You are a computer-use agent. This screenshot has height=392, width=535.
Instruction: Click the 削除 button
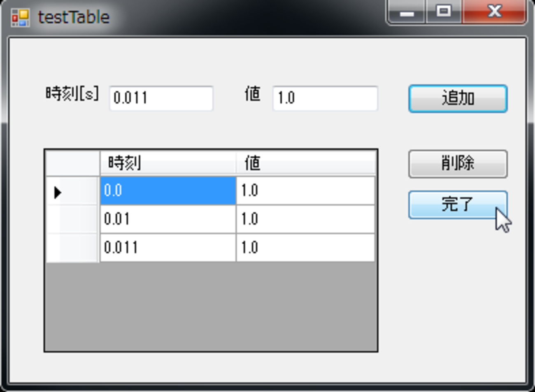click(458, 164)
